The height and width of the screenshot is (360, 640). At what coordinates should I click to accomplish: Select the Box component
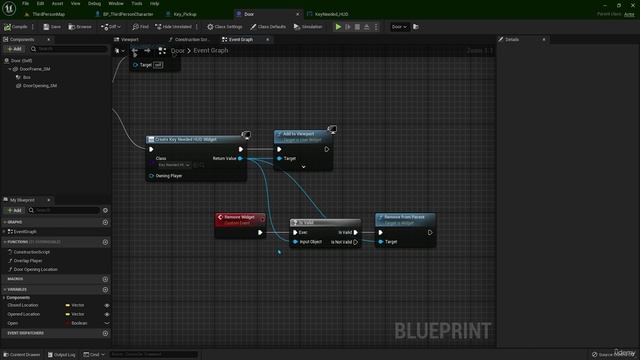pos(23,77)
